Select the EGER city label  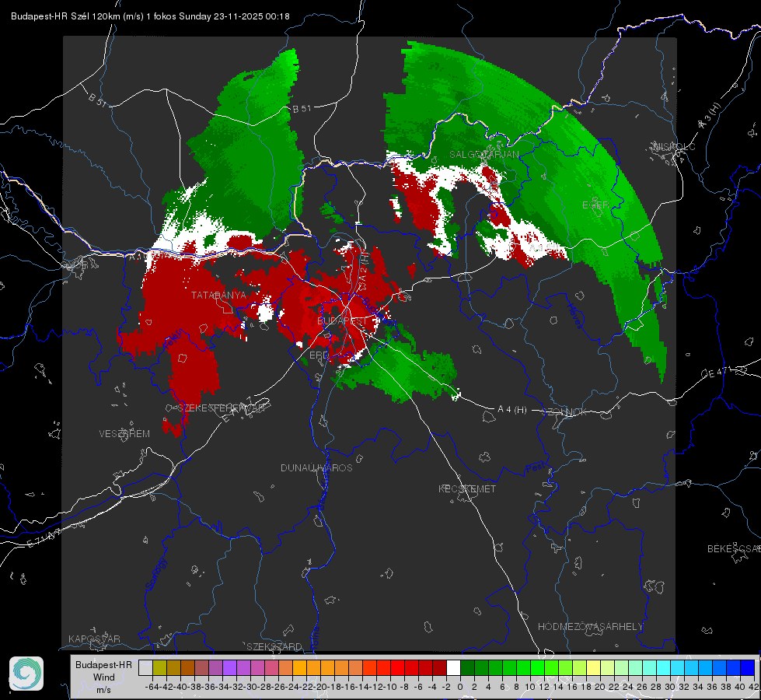[595, 205]
